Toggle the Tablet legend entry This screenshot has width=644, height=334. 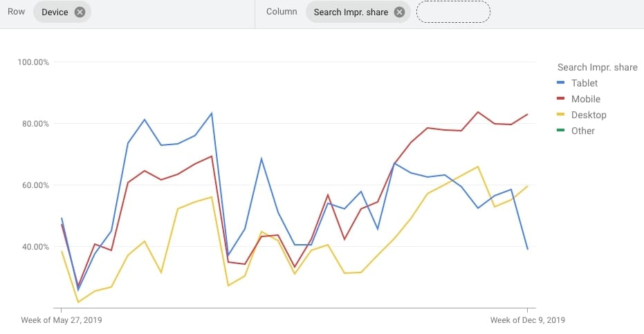pyautogui.click(x=577, y=83)
